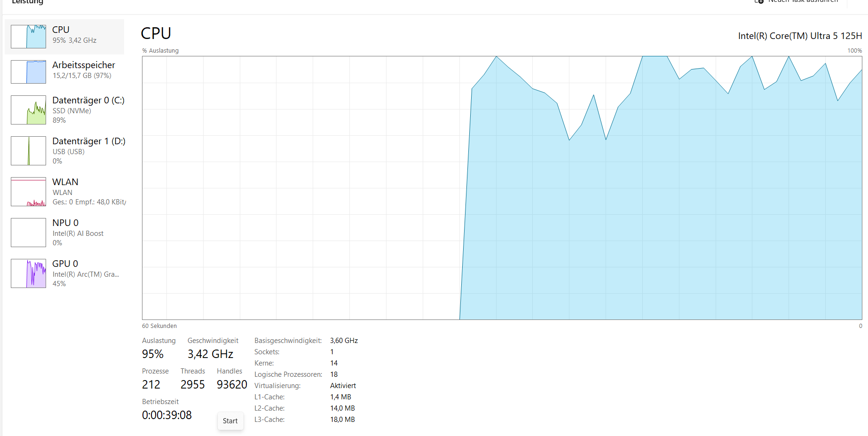
Task: Click the 60 Sekunden label
Action: pos(159,326)
